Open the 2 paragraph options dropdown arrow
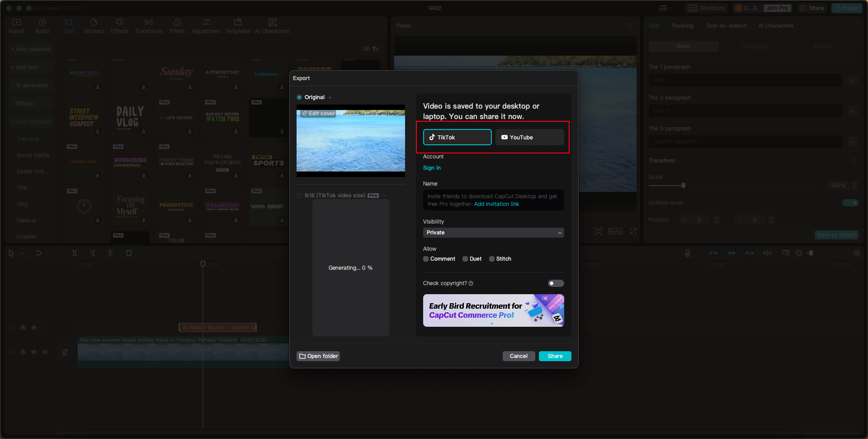The image size is (868, 439). 853,111
